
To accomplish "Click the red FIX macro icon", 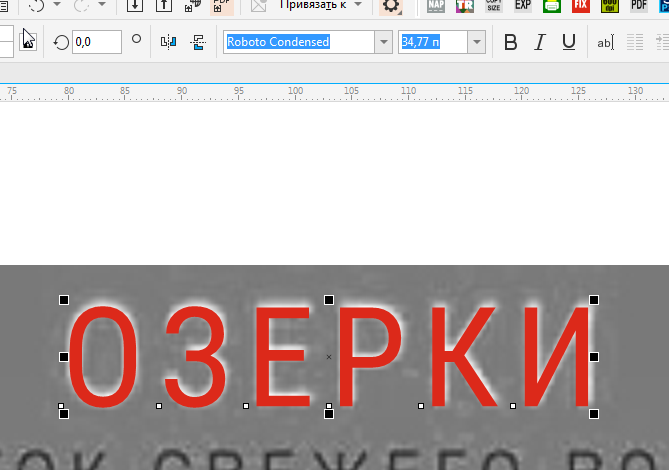I will click(581, 6).
